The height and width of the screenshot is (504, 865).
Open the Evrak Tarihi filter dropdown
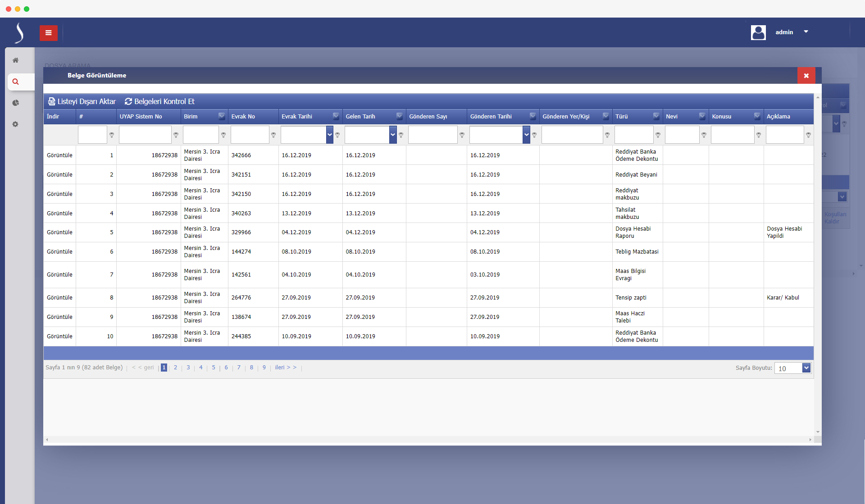329,135
